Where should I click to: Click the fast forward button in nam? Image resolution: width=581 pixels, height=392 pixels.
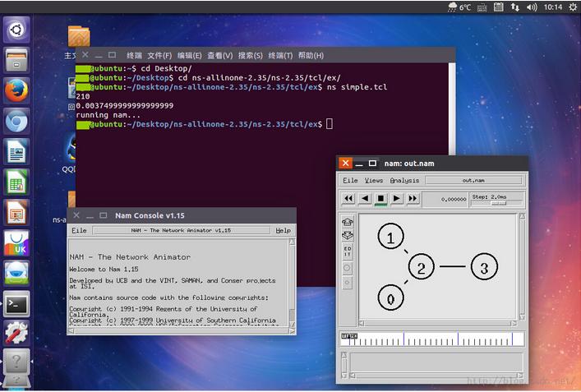pos(413,198)
